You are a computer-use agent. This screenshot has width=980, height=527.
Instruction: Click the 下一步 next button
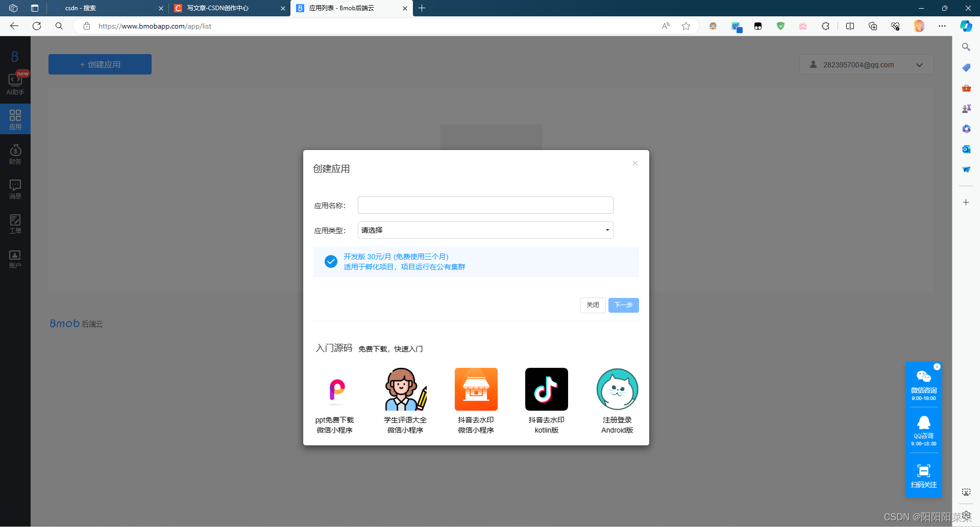pyautogui.click(x=623, y=305)
